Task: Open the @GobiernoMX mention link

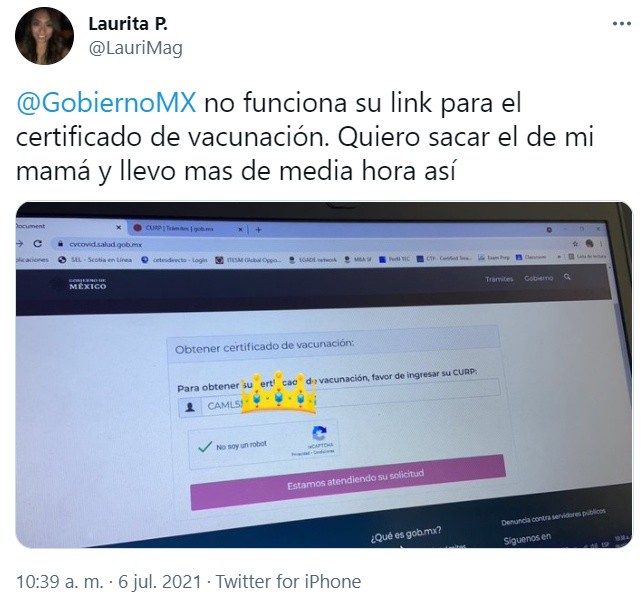Action: (106, 102)
